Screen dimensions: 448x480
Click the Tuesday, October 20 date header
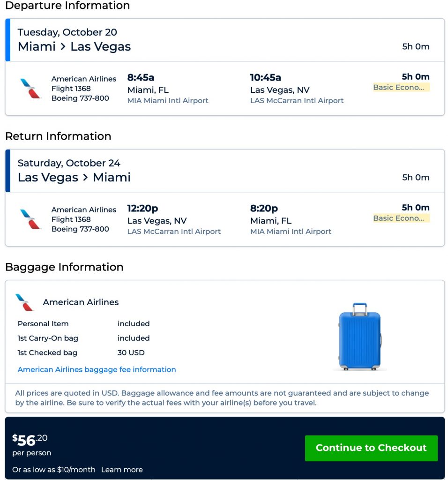[67, 32]
